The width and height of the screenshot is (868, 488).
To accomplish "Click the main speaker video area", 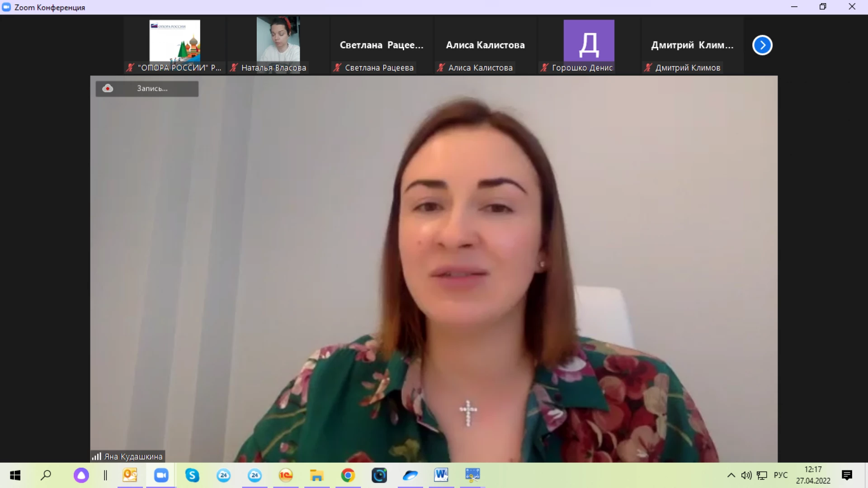I will (434, 269).
